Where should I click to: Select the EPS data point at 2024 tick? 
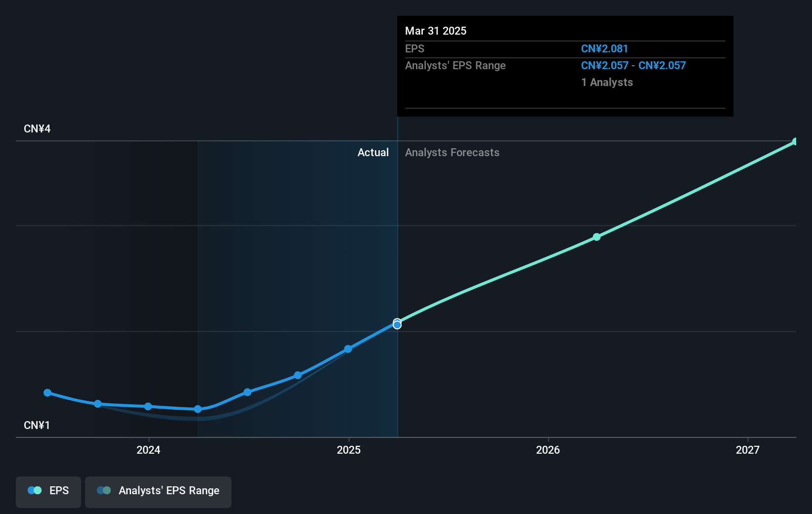[148, 406]
